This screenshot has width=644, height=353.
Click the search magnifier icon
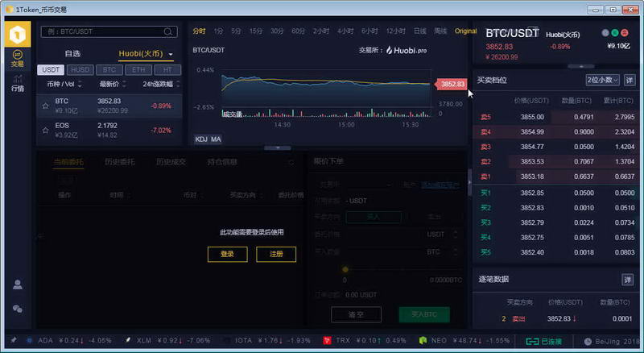click(169, 32)
